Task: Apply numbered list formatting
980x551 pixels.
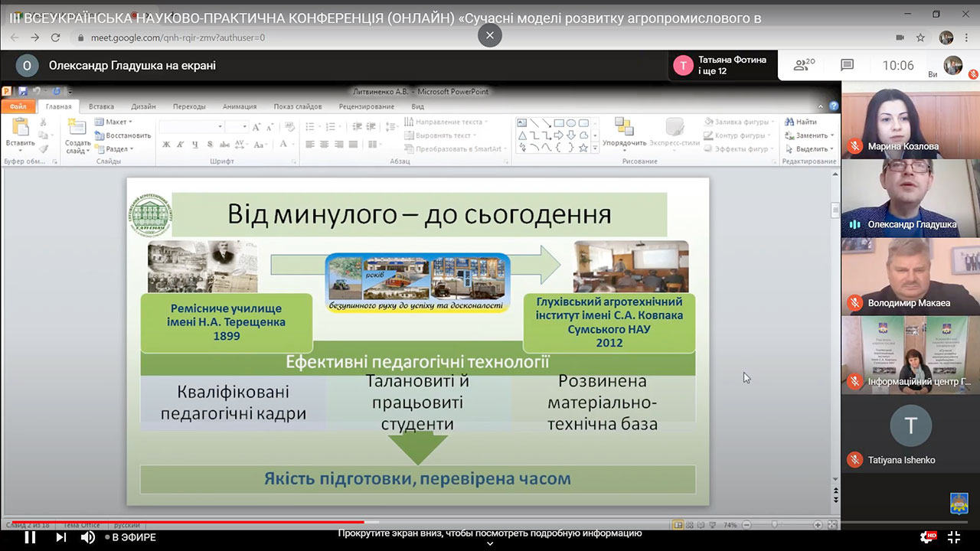Action: click(334, 126)
